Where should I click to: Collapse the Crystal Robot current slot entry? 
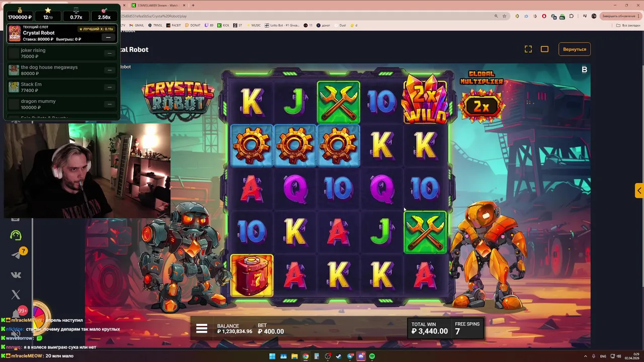pyautogui.click(x=108, y=37)
